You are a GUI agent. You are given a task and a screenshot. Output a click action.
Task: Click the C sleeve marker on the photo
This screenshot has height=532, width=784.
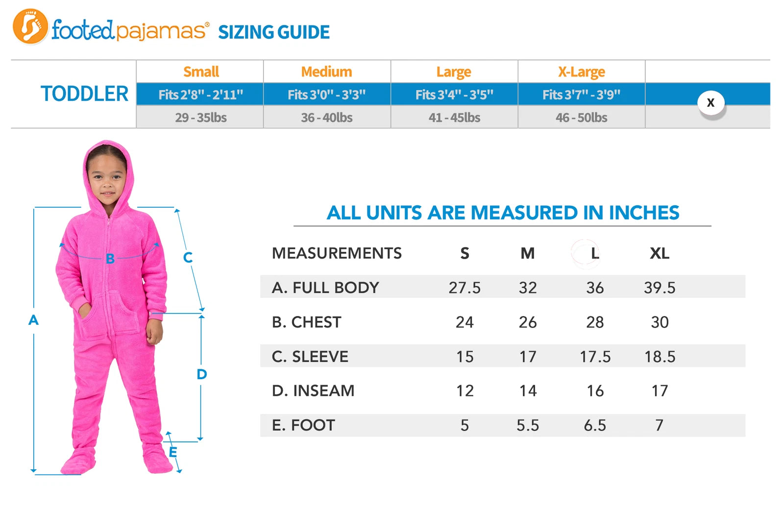point(188,258)
